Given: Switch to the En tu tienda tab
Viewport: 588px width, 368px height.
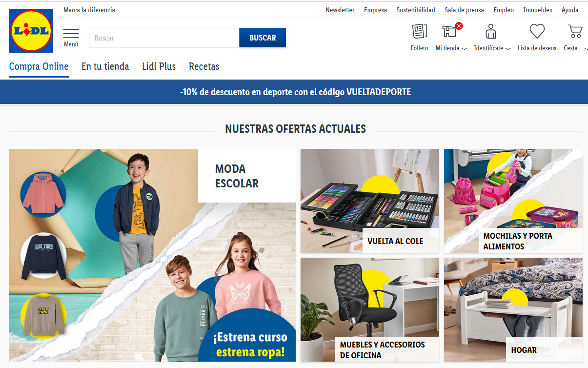Looking at the screenshot, I should [x=105, y=66].
